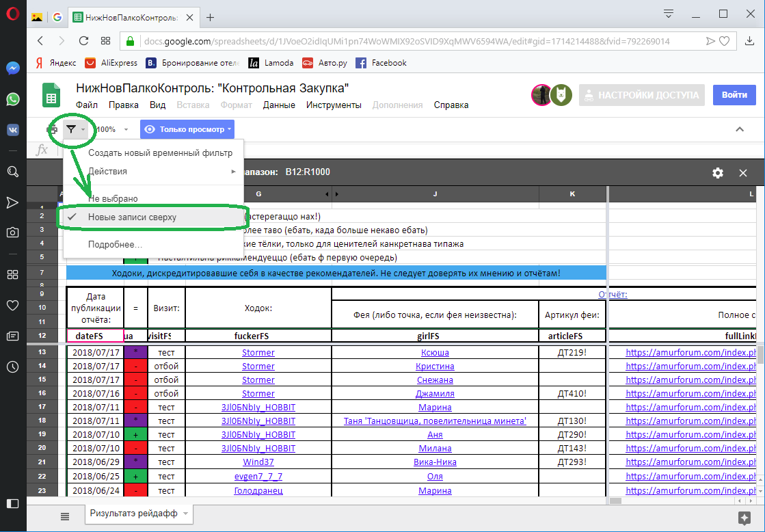This screenshot has height=532, width=765.
Task: Click the filter funnel icon in toolbar
Action: pyautogui.click(x=71, y=129)
